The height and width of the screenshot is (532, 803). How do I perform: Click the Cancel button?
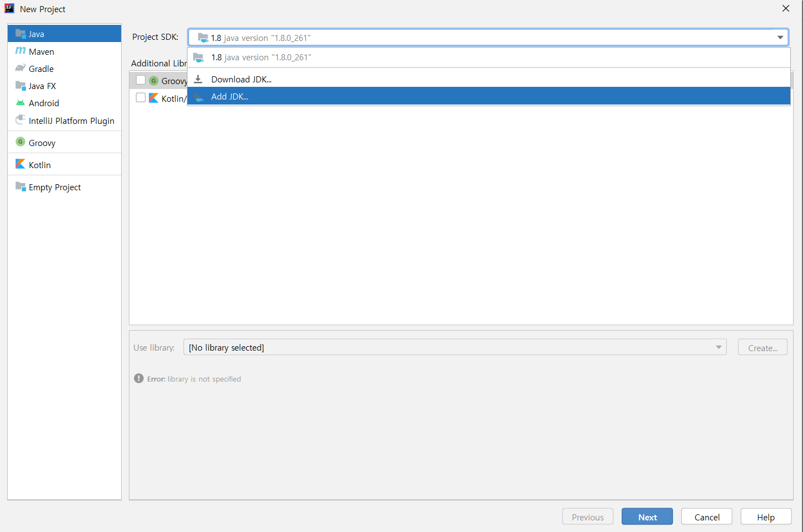[707, 517]
